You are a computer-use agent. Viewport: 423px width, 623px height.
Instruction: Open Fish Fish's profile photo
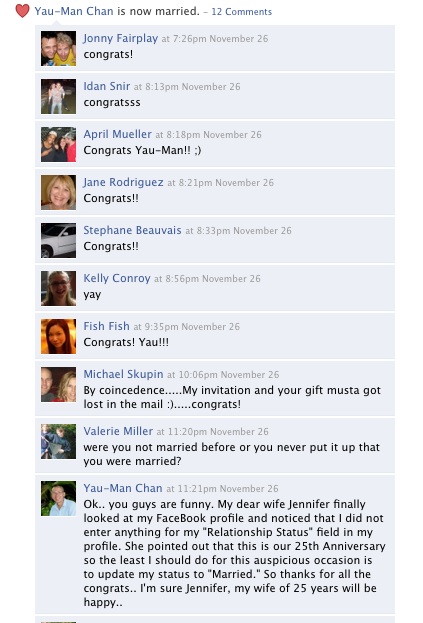point(58,337)
